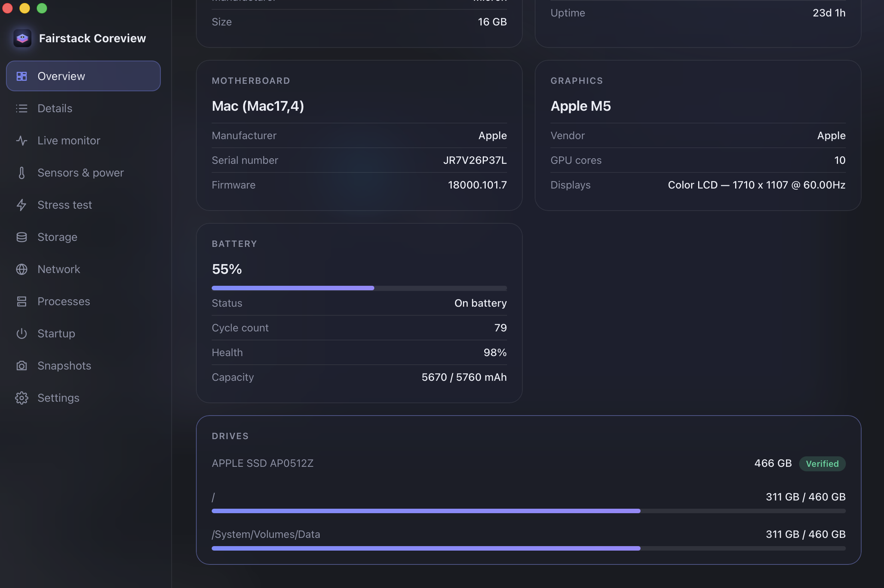Open the Processes page label
Viewport: 884px width, 588px height.
64,301
